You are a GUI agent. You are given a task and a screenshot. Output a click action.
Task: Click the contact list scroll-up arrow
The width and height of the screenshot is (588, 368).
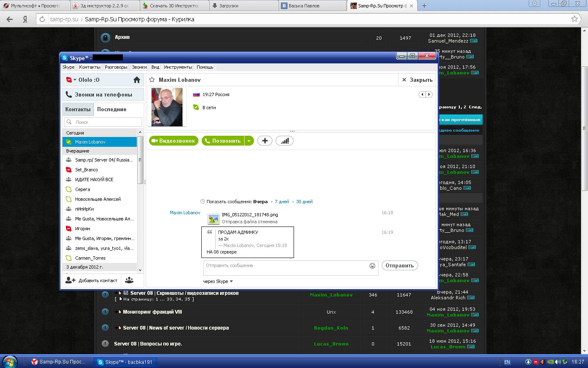pos(140,133)
